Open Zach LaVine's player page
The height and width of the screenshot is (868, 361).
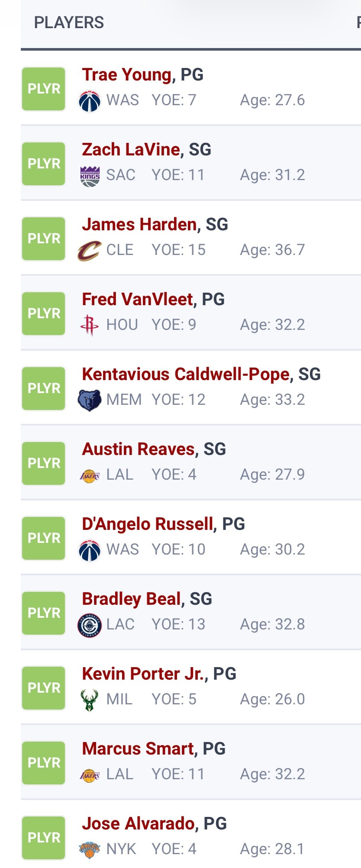tap(131, 150)
